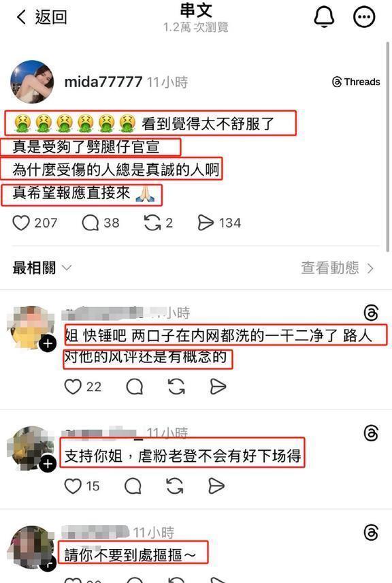Share the second comment with 15 likes
The image size is (392, 583).
[216, 486]
